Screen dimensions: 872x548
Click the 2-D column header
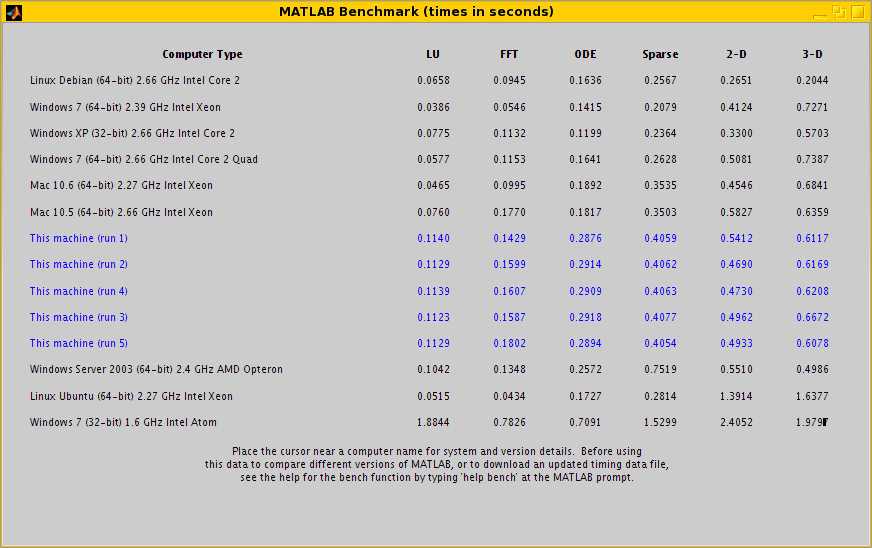(x=736, y=54)
